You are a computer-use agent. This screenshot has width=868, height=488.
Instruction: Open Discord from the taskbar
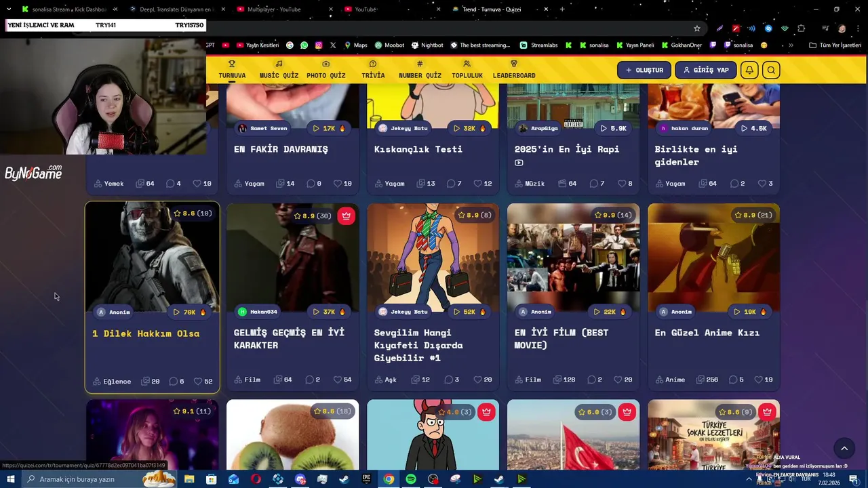click(x=300, y=479)
